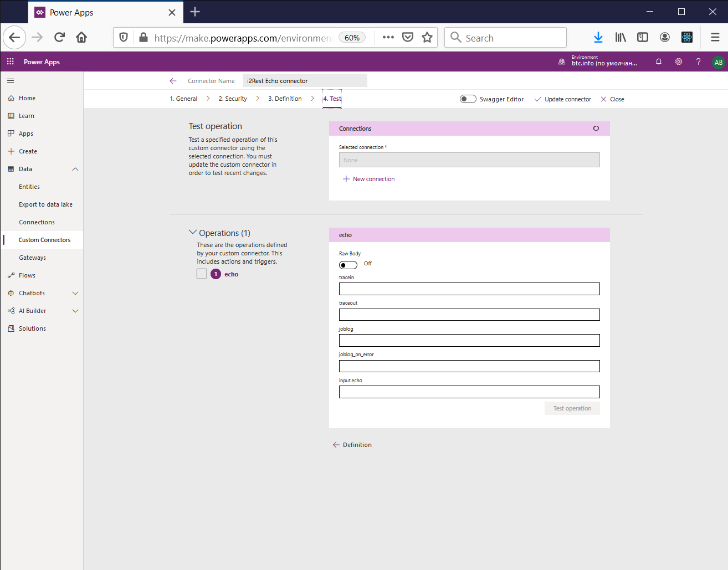Open Gateways in the sidebar

point(32,258)
